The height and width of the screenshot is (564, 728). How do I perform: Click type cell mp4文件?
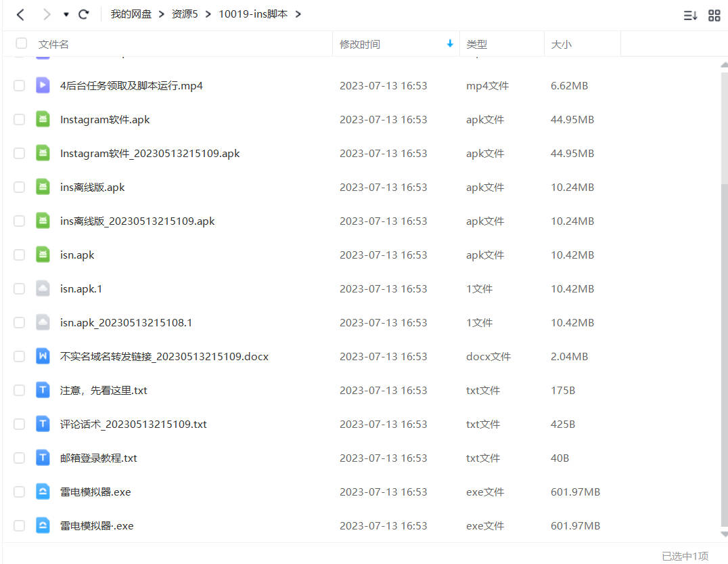[488, 86]
